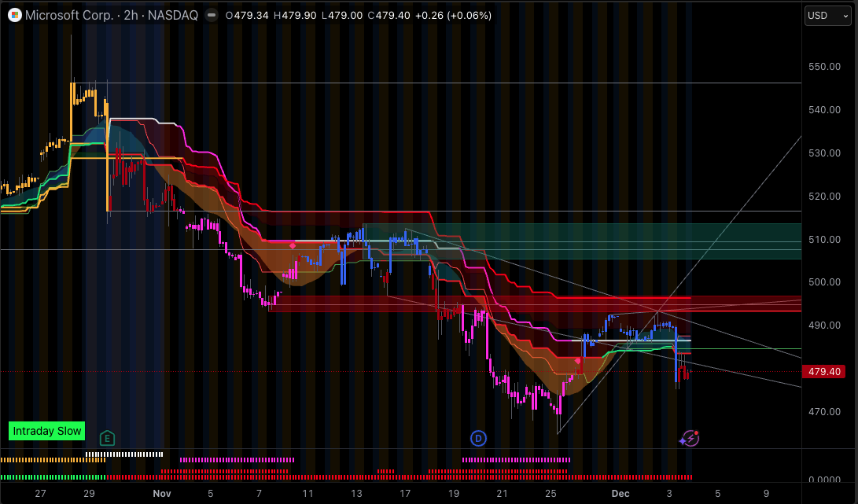This screenshot has height=504, width=858.
Task: Open the Earnings marker icon labeled E
Action: click(x=107, y=438)
